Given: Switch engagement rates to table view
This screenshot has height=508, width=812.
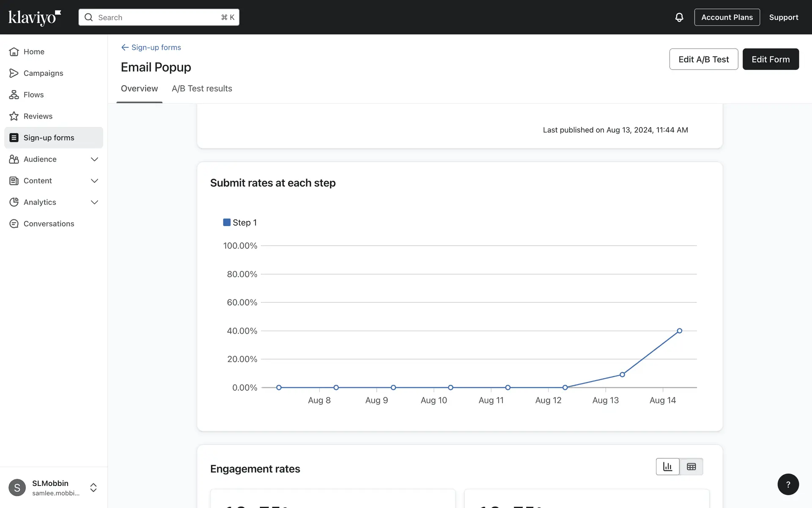Looking at the screenshot, I should [691, 467].
